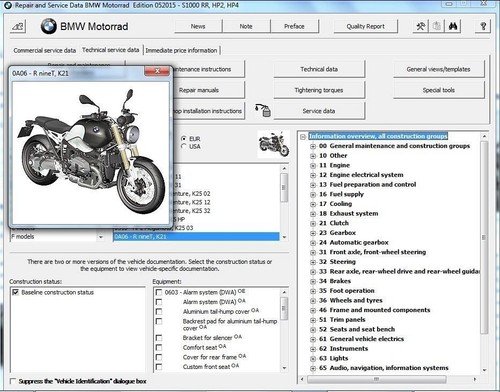
Task: Check Aluminium tail-hump cover option
Action: 159,312
